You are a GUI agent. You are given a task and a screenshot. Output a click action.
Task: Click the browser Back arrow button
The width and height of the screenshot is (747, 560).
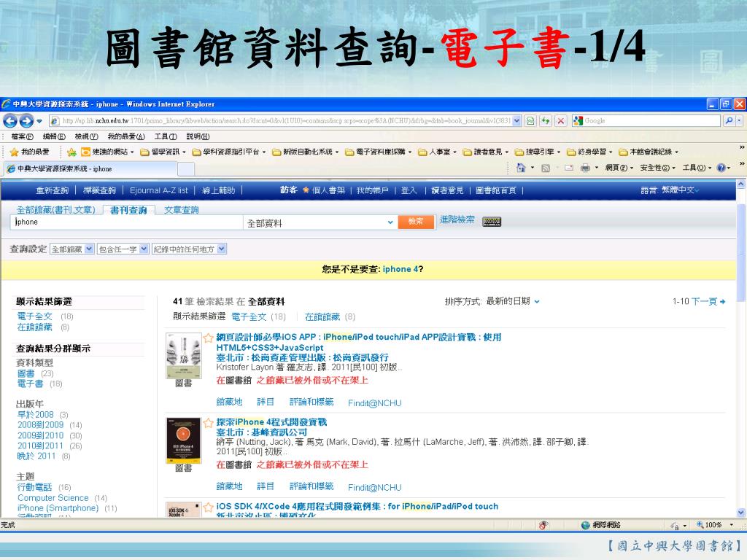click(x=10, y=121)
